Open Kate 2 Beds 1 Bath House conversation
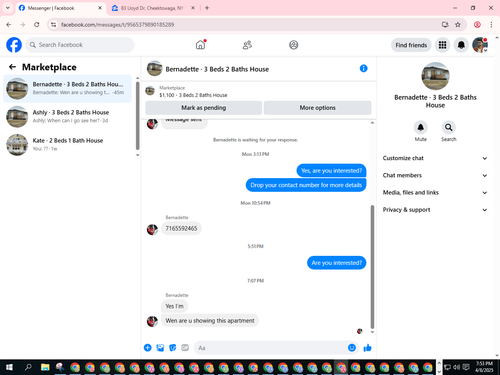Viewport: 500px width, 375px height. click(67, 144)
